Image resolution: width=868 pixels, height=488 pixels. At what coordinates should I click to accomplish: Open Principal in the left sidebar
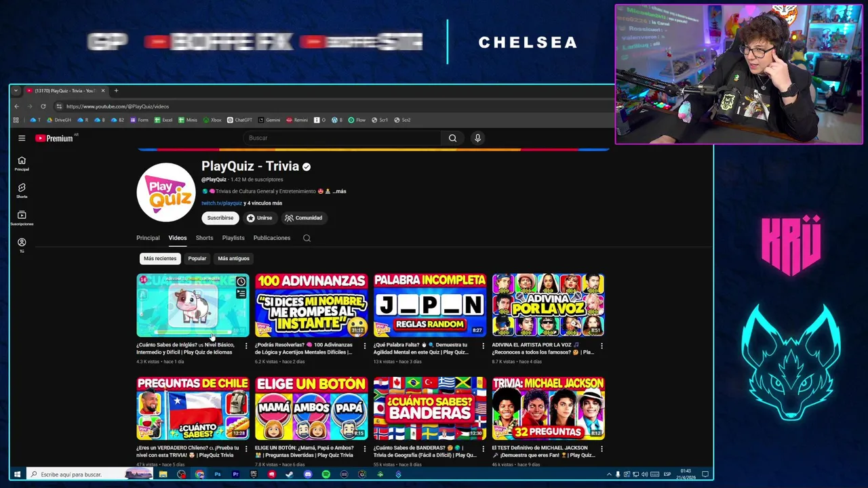point(22,163)
